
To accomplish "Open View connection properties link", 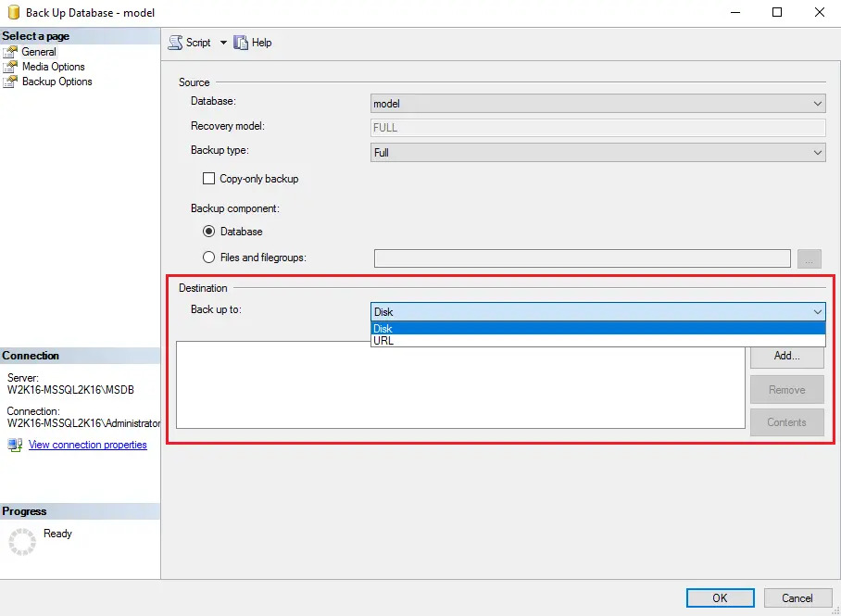I will tap(87, 445).
